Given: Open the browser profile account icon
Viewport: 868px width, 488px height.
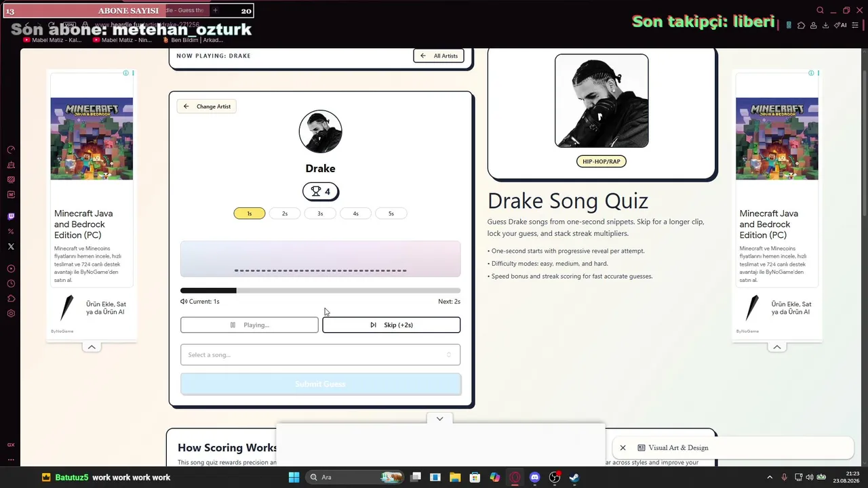Looking at the screenshot, I should (x=813, y=25).
